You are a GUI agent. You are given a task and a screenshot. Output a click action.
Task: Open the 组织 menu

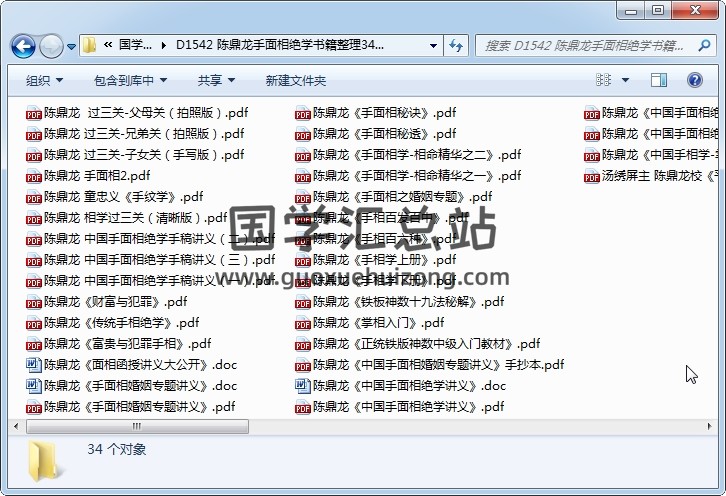coord(44,81)
